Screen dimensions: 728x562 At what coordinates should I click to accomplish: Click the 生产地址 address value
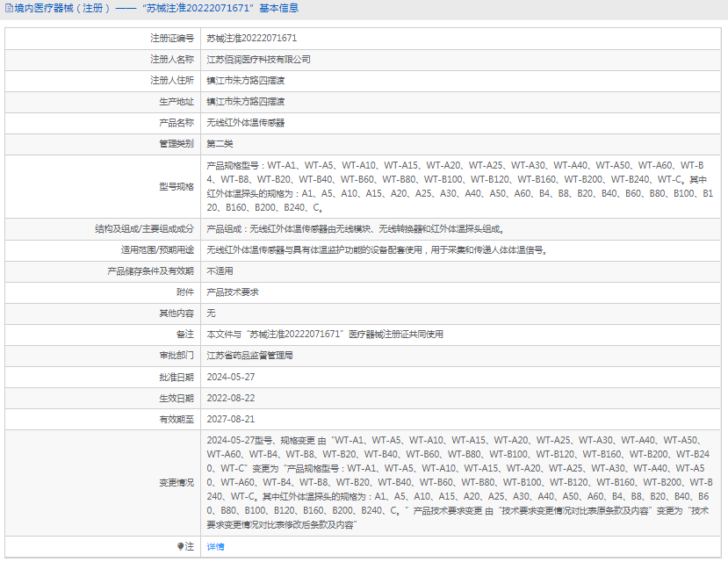[246, 102]
